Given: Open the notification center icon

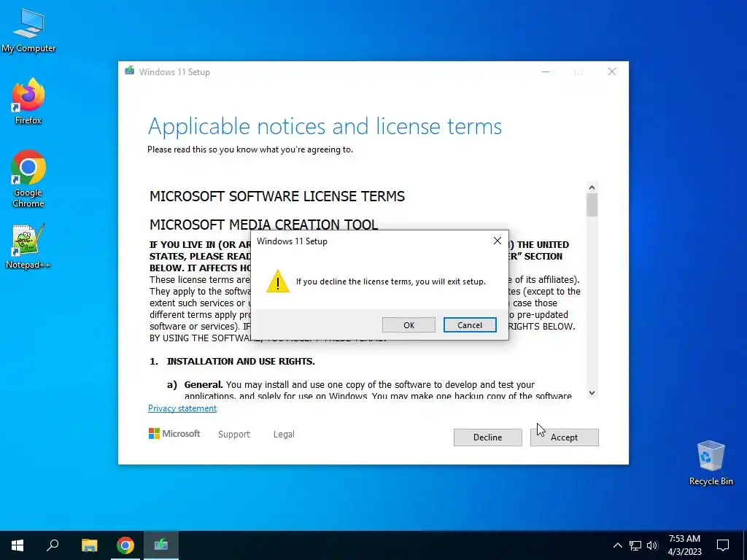Looking at the screenshot, I should coord(723,545).
